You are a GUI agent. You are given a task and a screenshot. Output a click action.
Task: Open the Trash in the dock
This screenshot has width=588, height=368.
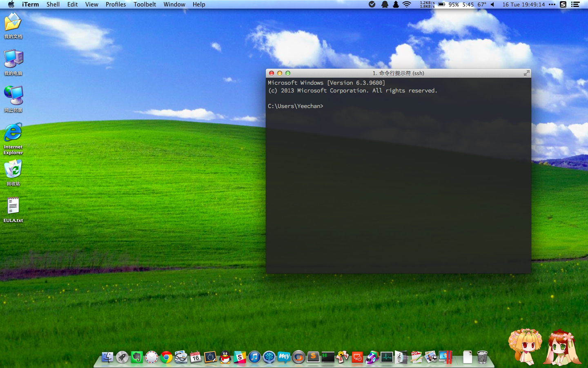click(x=482, y=357)
